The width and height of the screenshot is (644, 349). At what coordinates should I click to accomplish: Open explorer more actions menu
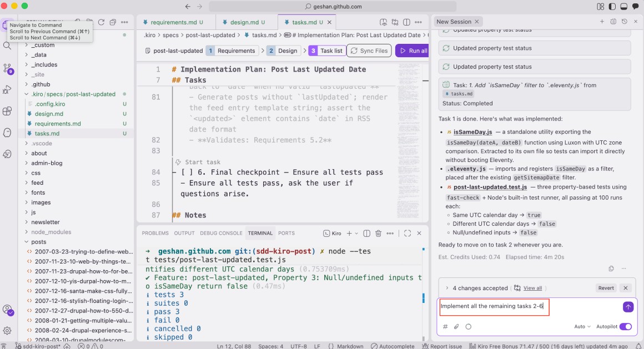click(x=124, y=22)
